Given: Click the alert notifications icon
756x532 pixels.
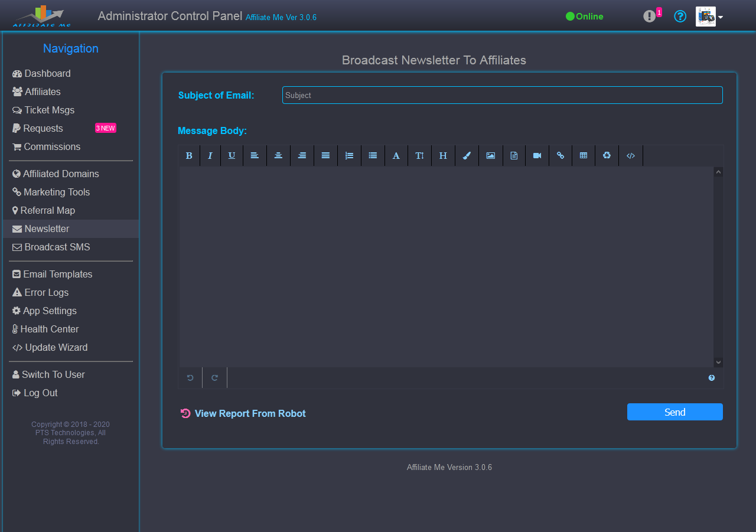Looking at the screenshot, I should [650, 16].
